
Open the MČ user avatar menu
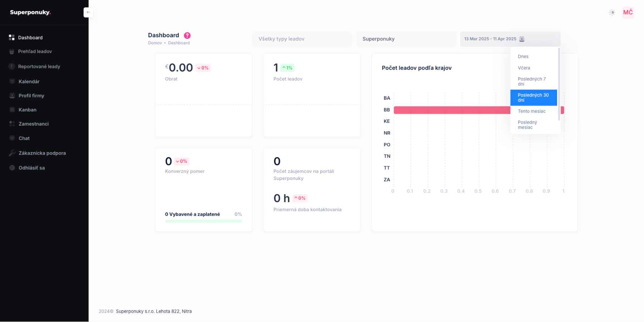pos(628,13)
